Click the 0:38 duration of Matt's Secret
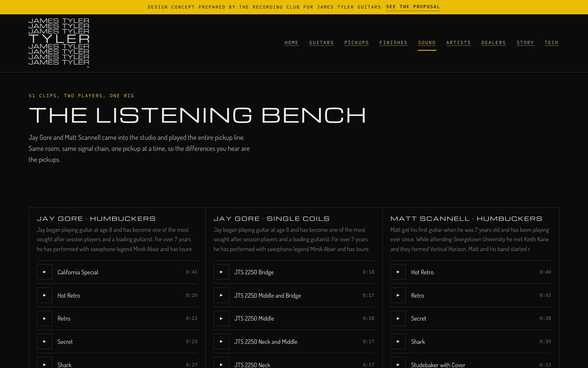 pos(545,318)
